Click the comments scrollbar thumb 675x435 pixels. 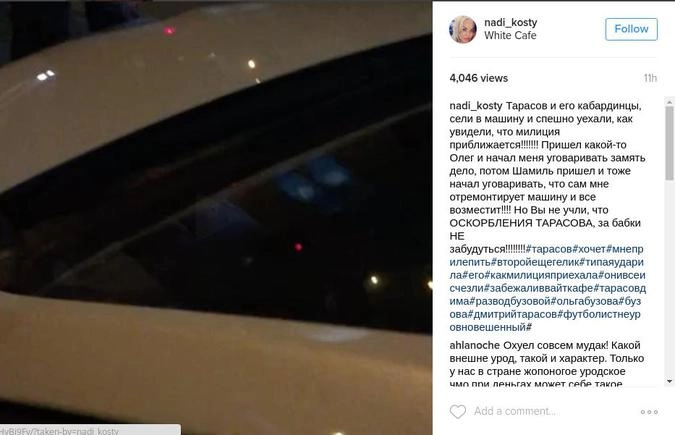click(x=669, y=143)
